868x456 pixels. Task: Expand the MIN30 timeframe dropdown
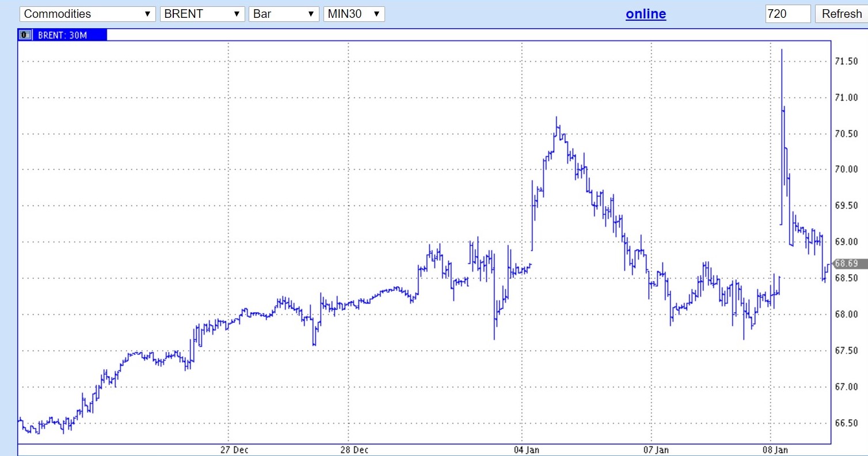pyautogui.click(x=353, y=14)
